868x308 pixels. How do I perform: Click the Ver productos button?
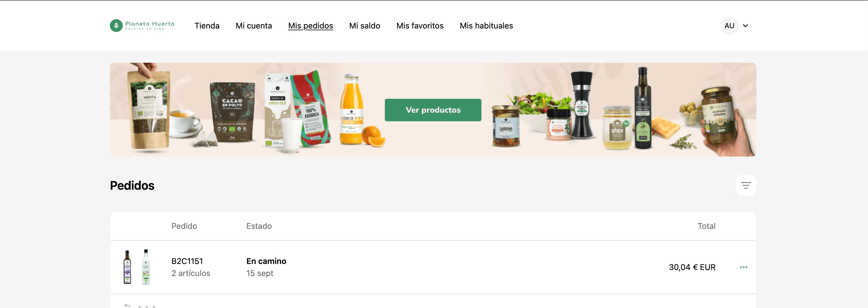433,110
